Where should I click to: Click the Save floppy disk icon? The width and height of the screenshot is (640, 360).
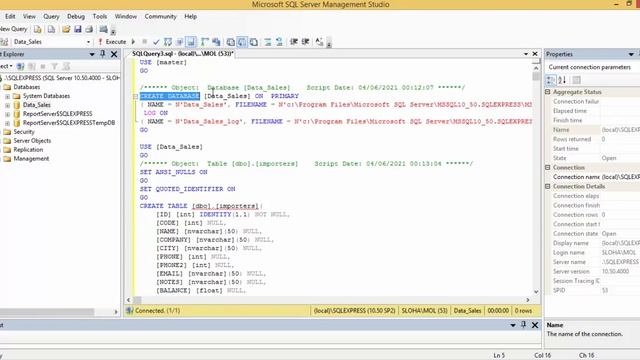pyautogui.click(x=78, y=29)
